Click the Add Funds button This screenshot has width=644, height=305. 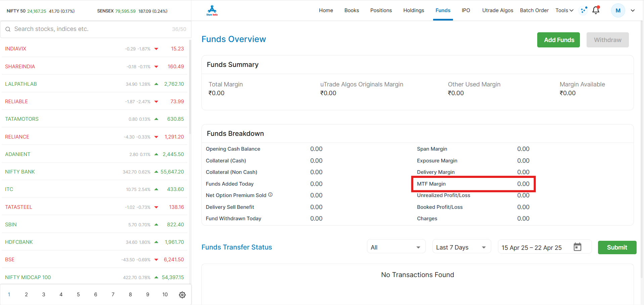[558, 40]
